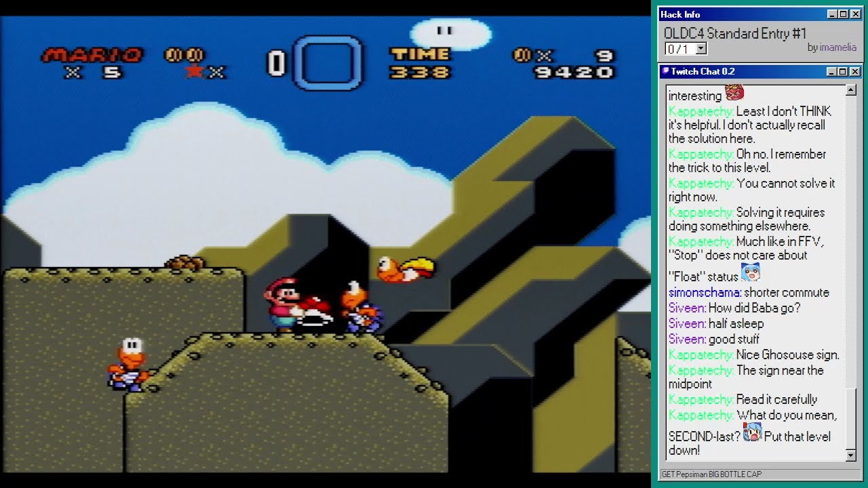
Task: Click the brown mound on the ledge
Action: tap(184, 263)
